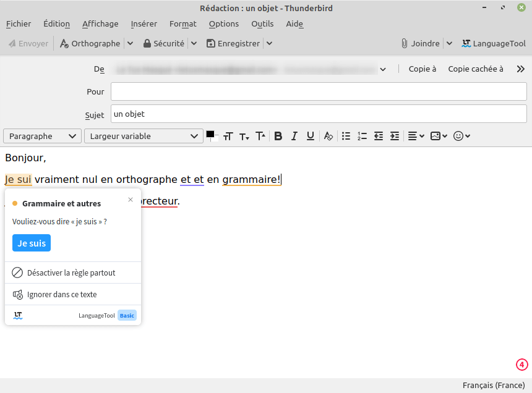Click the 'Bonjour,' line in message

tap(26, 158)
